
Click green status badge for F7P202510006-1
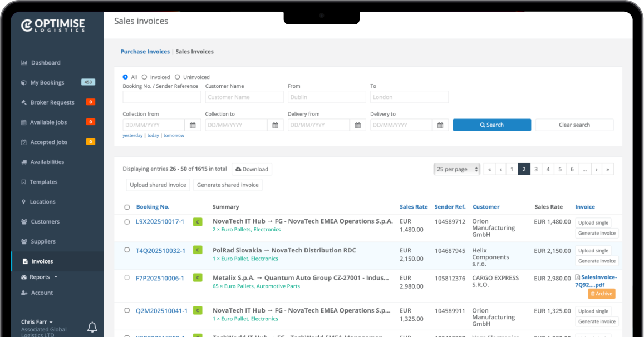click(197, 278)
